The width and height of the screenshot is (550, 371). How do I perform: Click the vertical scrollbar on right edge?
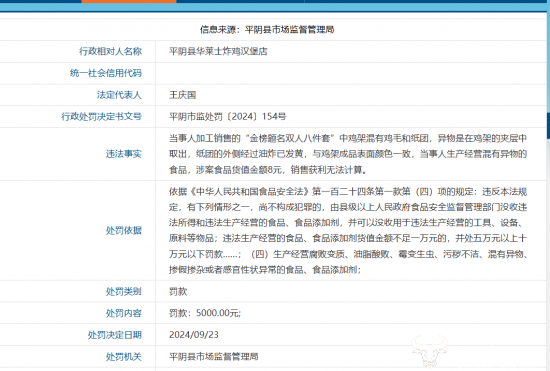pyautogui.click(x=548, y=125)
